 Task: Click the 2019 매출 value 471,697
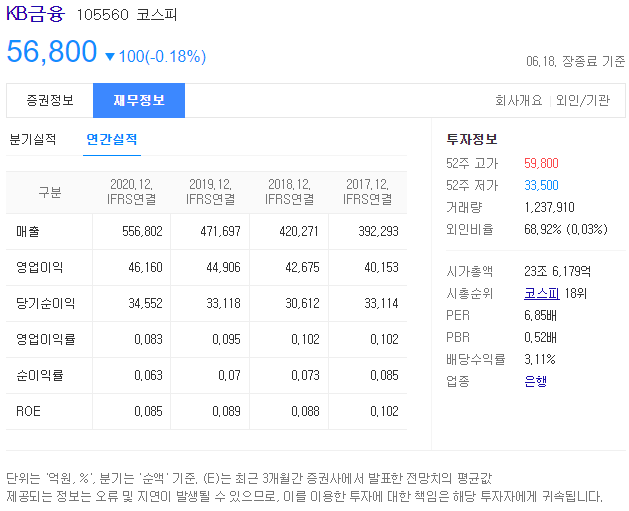coord(220,231)
